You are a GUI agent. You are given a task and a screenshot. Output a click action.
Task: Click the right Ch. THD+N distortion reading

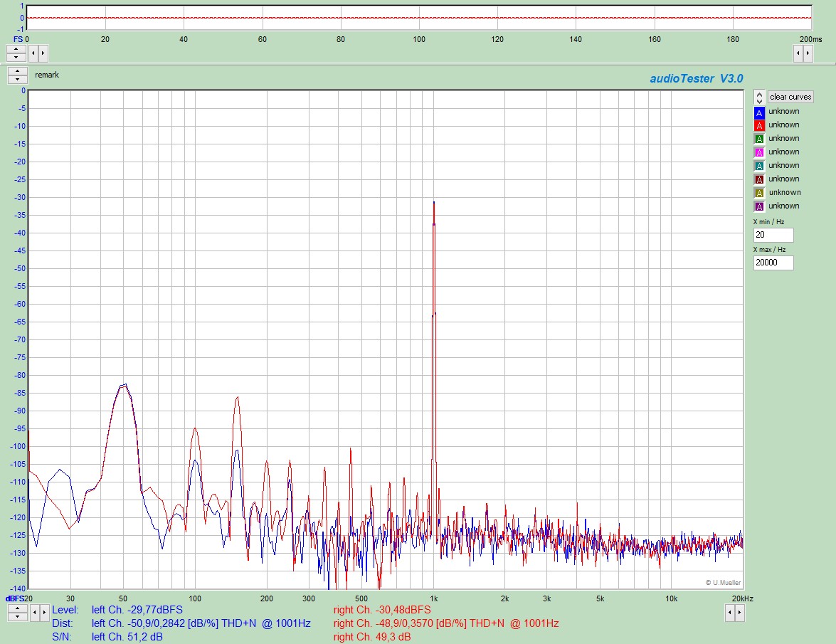pyautogui.click(x=446, y=623)
